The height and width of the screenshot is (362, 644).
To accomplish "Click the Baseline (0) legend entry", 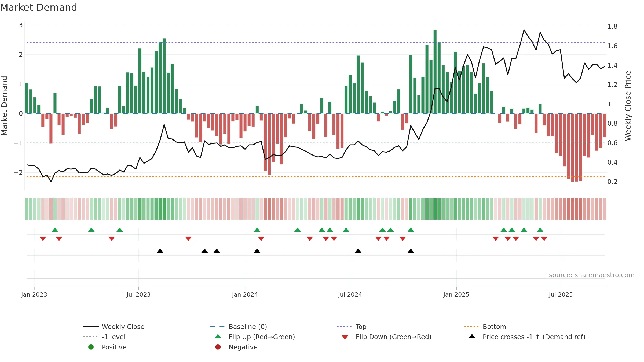I will coord(238,327).
